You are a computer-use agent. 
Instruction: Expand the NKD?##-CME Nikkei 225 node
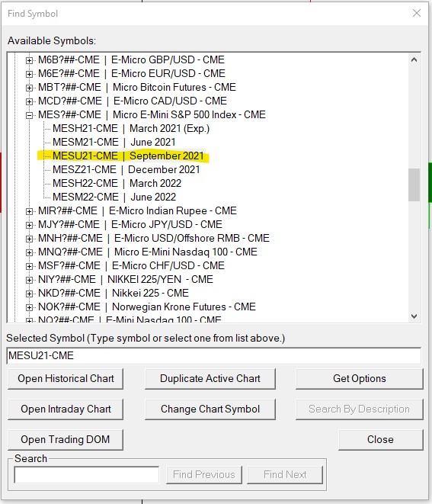pos(29,294)
